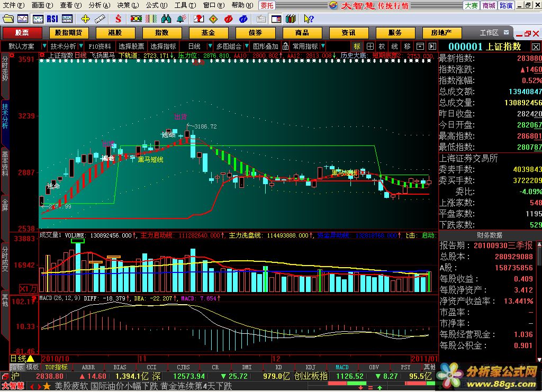Select the MACD indicator tab

[342, 367]
